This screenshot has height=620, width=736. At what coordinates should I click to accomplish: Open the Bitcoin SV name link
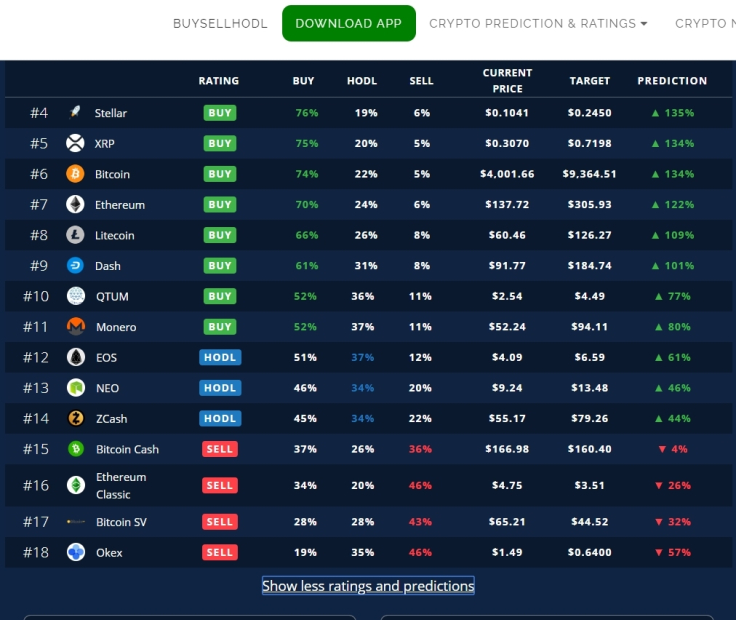[x=121, y=522]
